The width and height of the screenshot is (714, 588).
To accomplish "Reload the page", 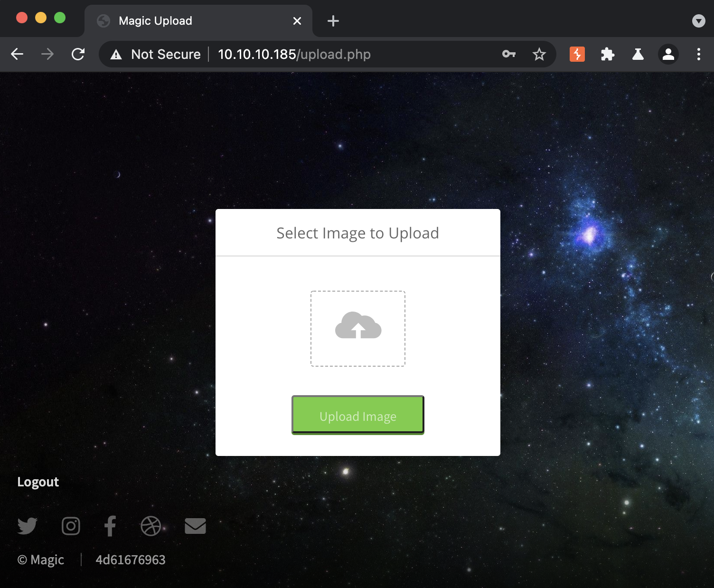I will point(78,55).
